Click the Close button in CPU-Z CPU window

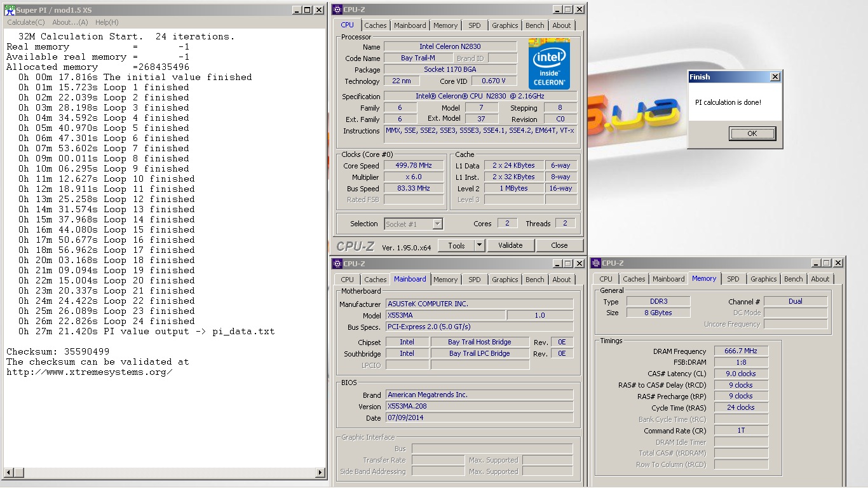coord(559,245)
